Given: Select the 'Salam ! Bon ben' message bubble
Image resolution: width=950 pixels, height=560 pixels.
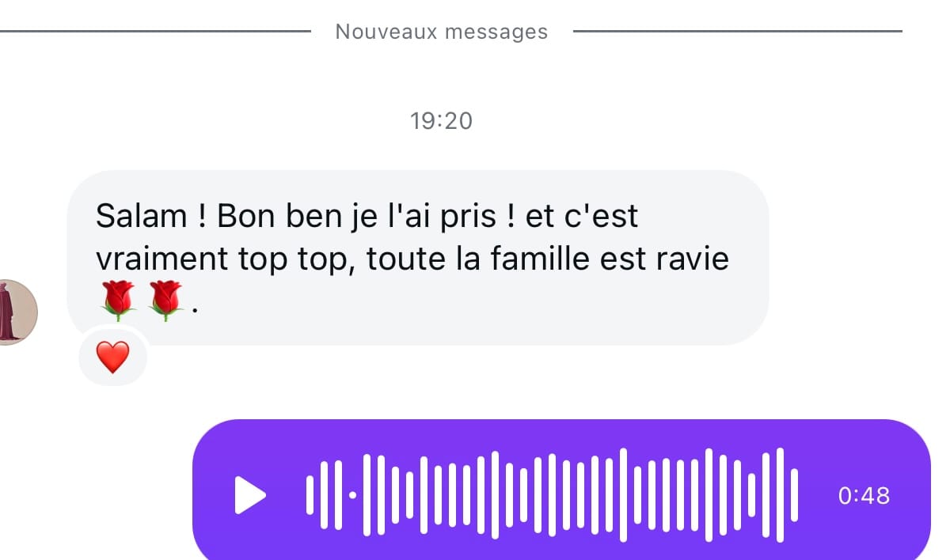Looking at the screenshot, I should click(x=418, y=258).
